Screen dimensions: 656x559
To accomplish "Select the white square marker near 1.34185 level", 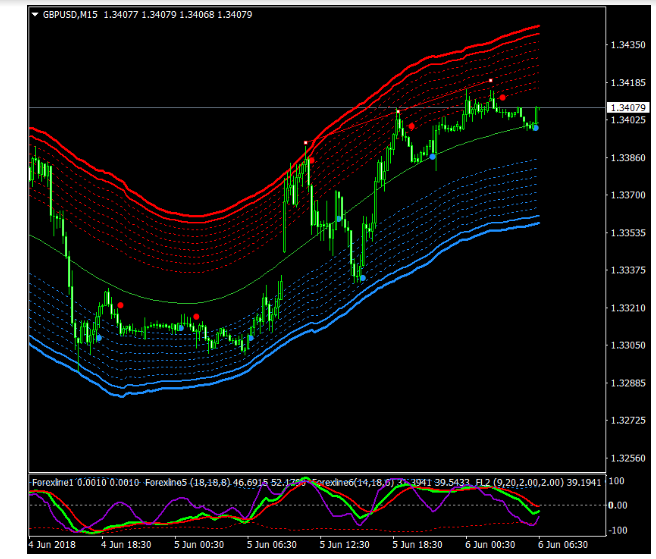I will tap(491, 80).
